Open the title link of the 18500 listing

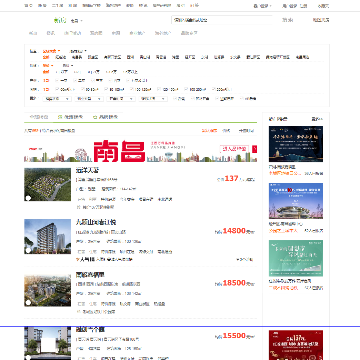point(90,275)
